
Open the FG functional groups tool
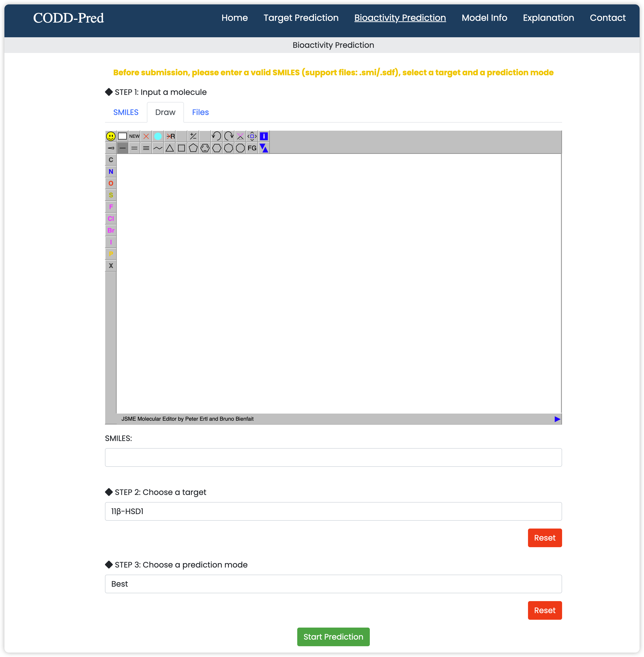coord(252,148)
